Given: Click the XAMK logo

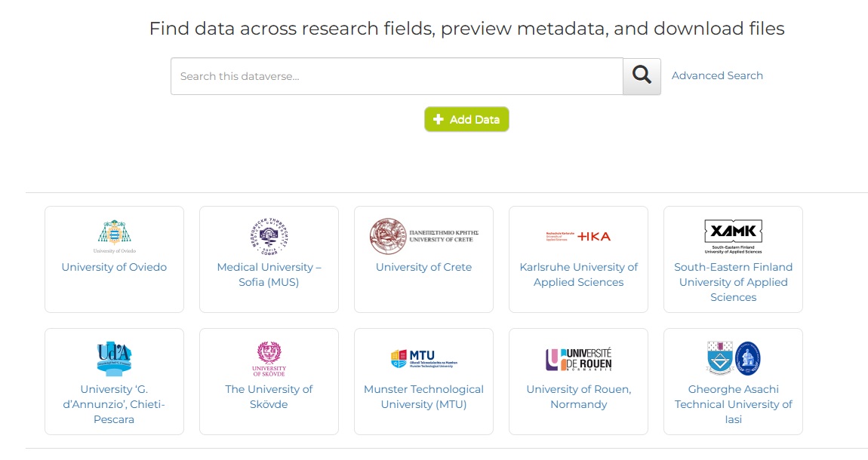Looking at the screenshot, I should click(x=733, y=236).
